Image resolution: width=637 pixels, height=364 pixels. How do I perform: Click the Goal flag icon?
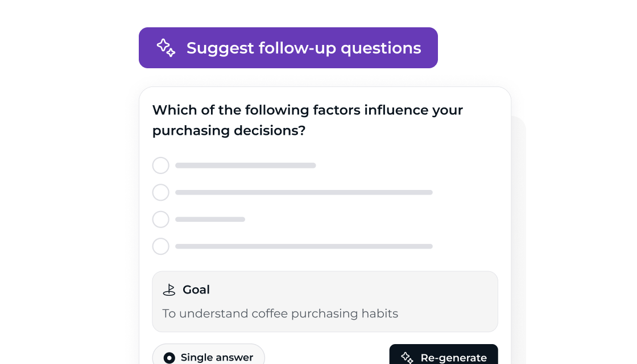pyautogui.click(x=169, y=289)
